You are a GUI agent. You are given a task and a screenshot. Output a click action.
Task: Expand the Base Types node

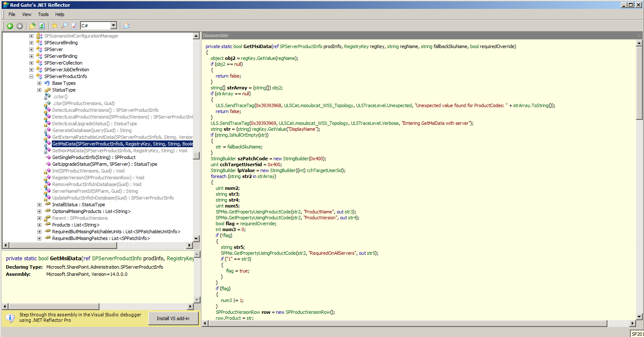tap(39, 83)
